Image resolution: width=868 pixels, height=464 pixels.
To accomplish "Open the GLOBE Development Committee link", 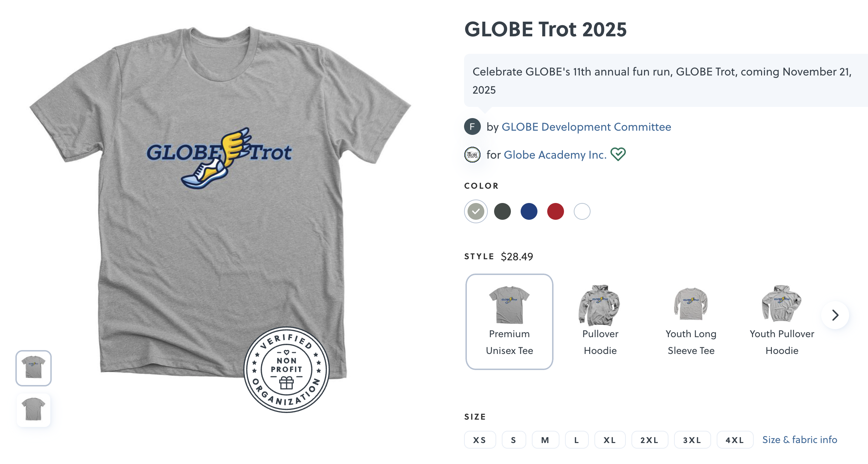I will click(586, 126).
